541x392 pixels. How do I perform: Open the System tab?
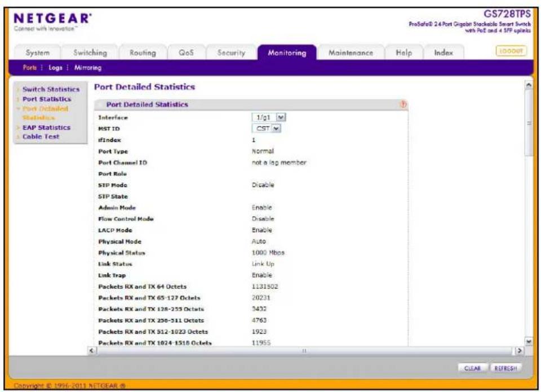click(x=37, y=53)
